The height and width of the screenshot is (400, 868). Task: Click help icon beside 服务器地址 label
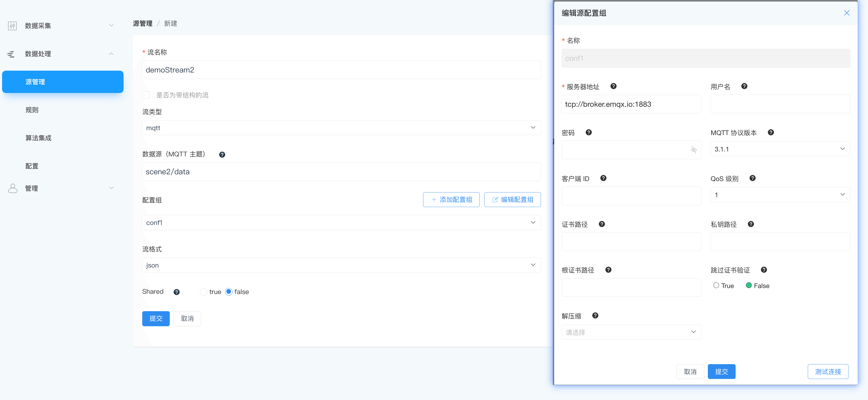pos(613,86)
